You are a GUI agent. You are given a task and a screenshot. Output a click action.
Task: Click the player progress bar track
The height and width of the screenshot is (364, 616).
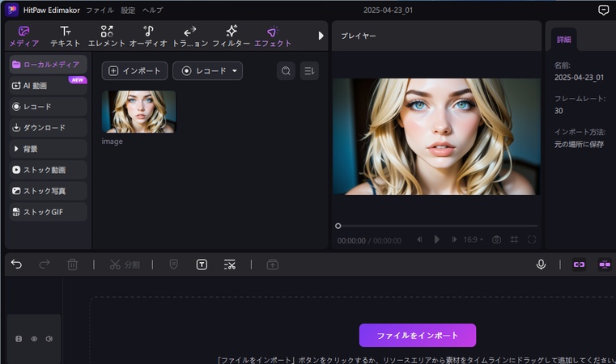(x=438, y=226)
